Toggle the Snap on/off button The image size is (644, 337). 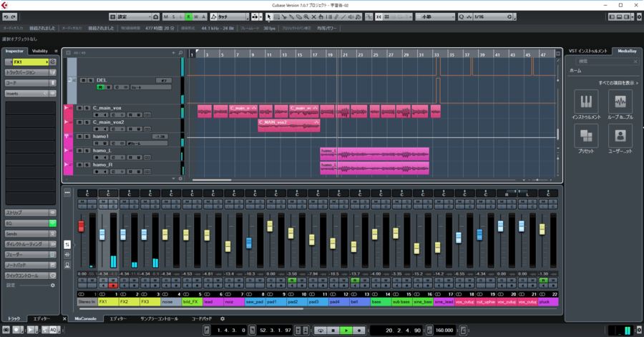379,17
